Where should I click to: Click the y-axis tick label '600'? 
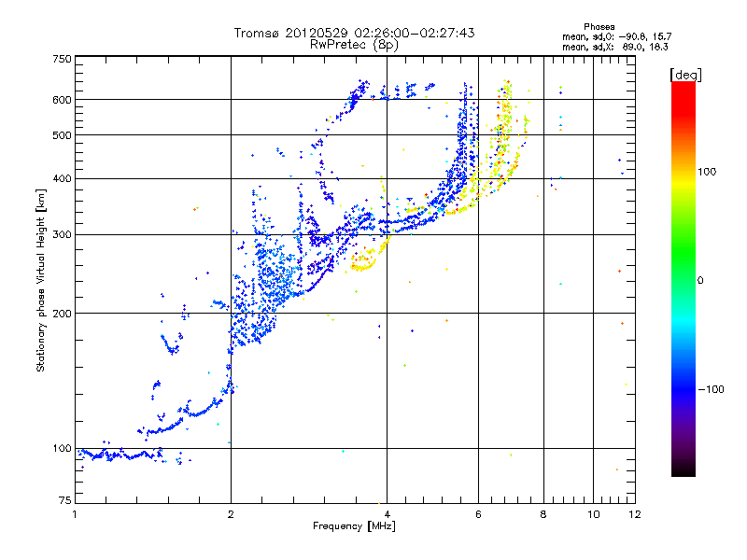coord(62,100)
